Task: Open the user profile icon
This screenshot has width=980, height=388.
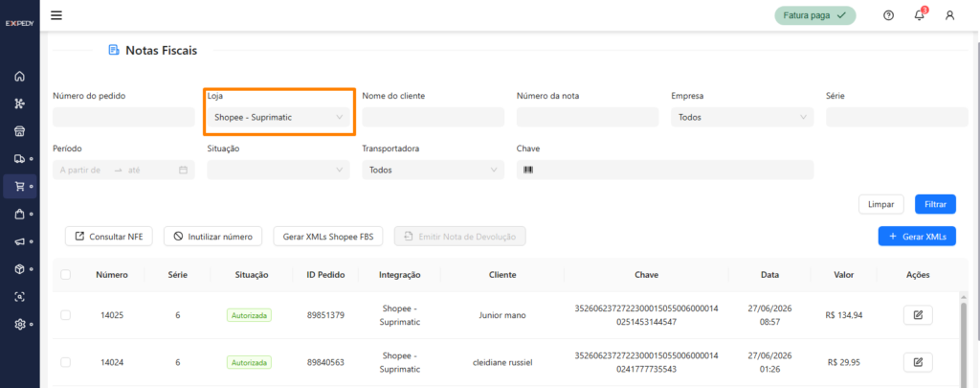Action: tap(949, 15)
